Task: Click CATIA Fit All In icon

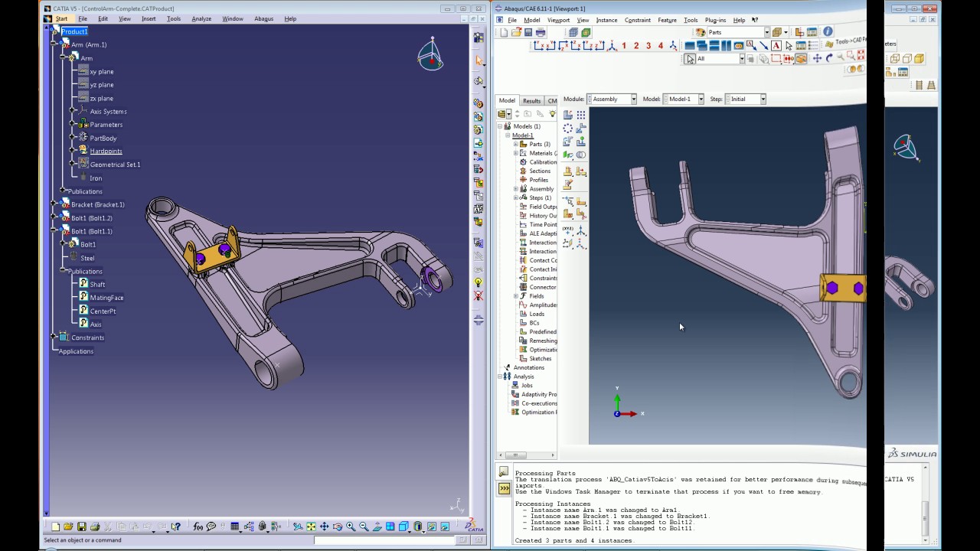Action: tap(311, 527)
